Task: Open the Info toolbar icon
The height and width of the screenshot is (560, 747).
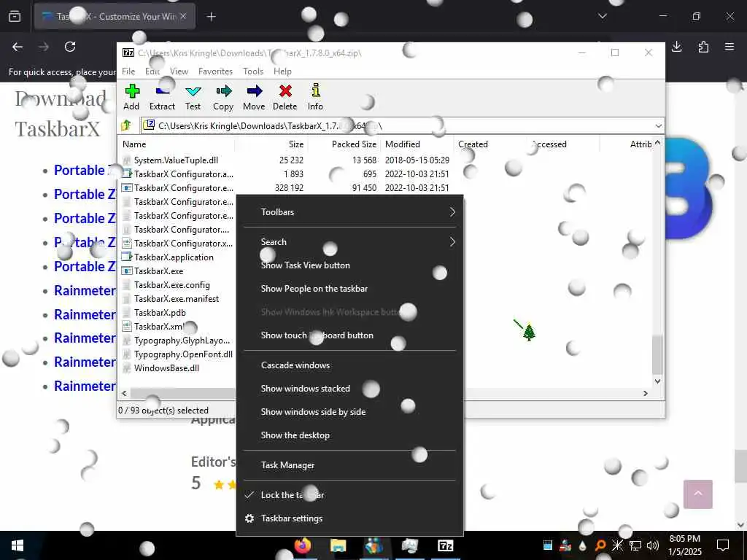Action: click(x=315, y=91)
